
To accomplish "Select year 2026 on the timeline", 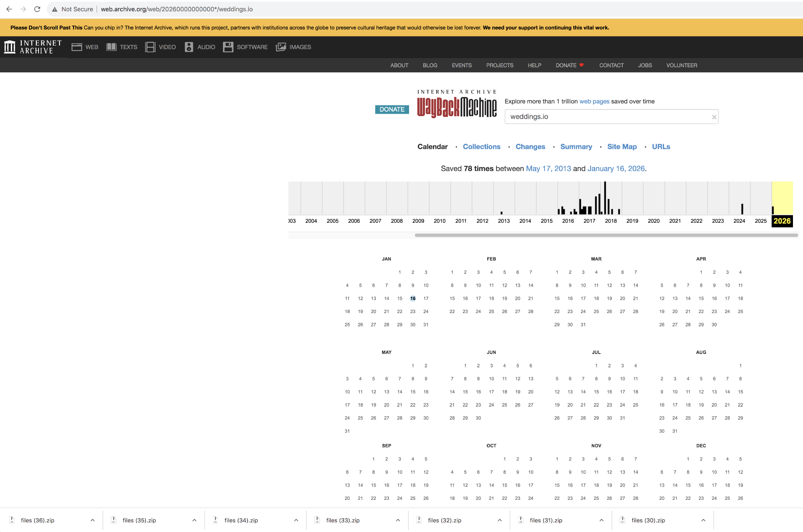I will [x=782, y=221].
